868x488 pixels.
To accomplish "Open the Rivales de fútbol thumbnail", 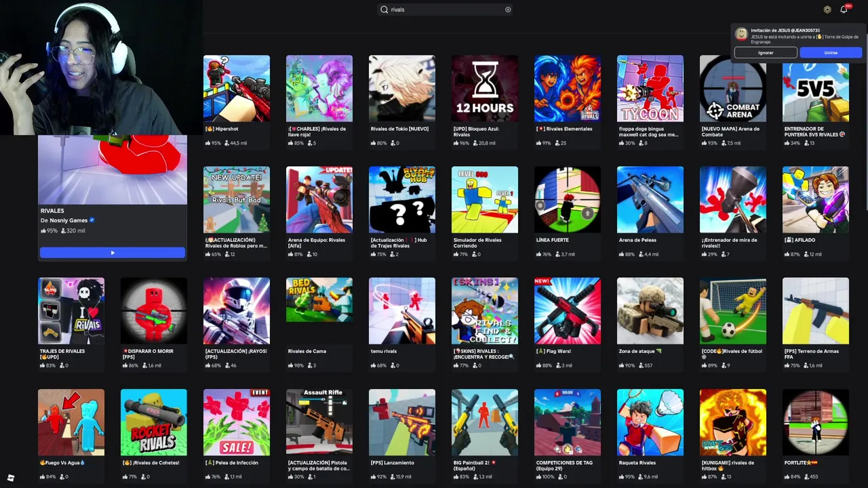I will coord(733,311).
